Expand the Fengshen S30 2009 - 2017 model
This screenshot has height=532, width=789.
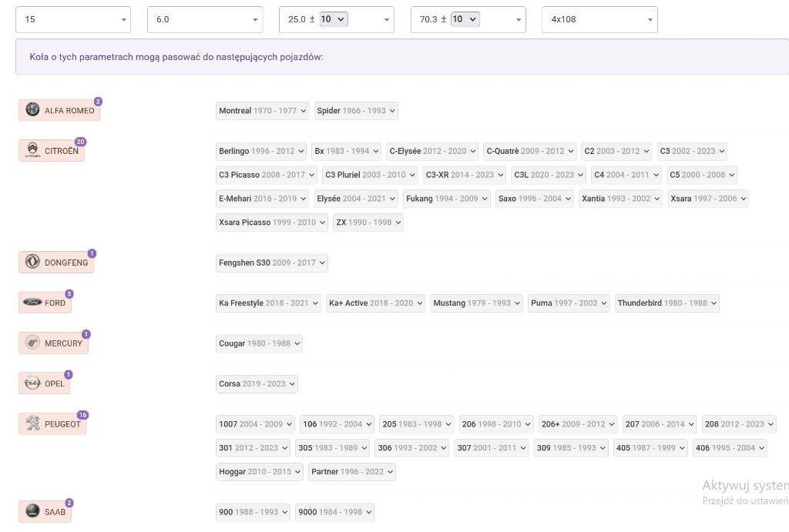pos(272,263)
